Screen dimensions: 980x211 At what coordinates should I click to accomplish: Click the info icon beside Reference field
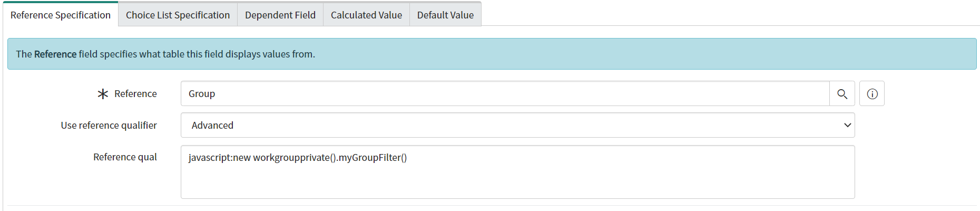(872, 94)
